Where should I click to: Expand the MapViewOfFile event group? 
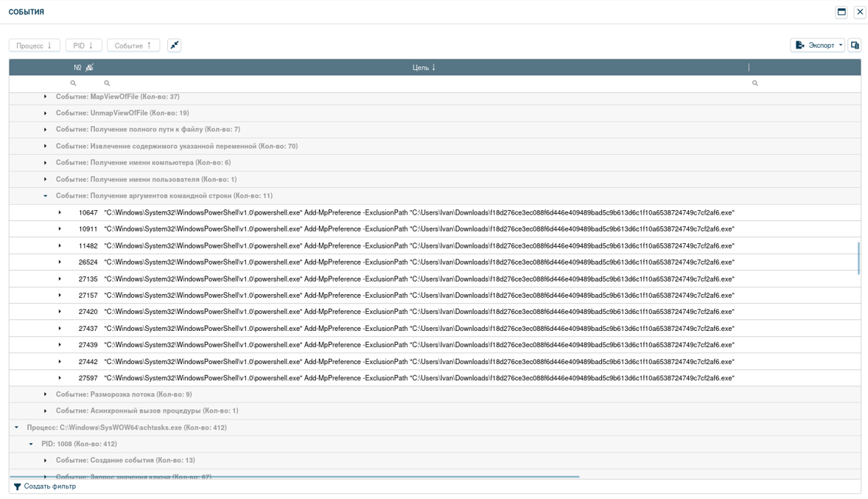(45, 97)
